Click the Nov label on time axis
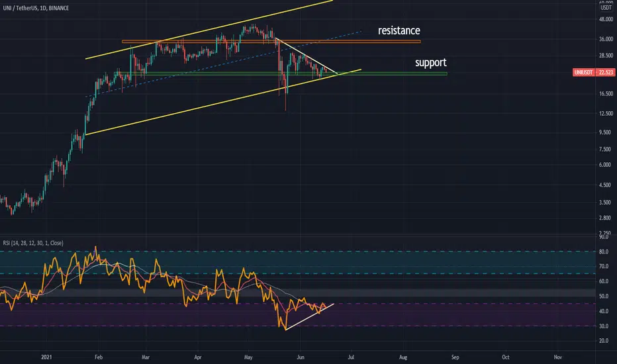 coord(557,357)
